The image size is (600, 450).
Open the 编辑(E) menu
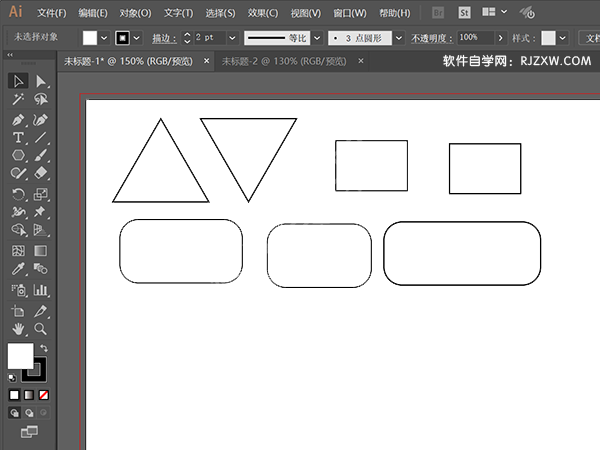pyautogui.click(x=93, y=13)
